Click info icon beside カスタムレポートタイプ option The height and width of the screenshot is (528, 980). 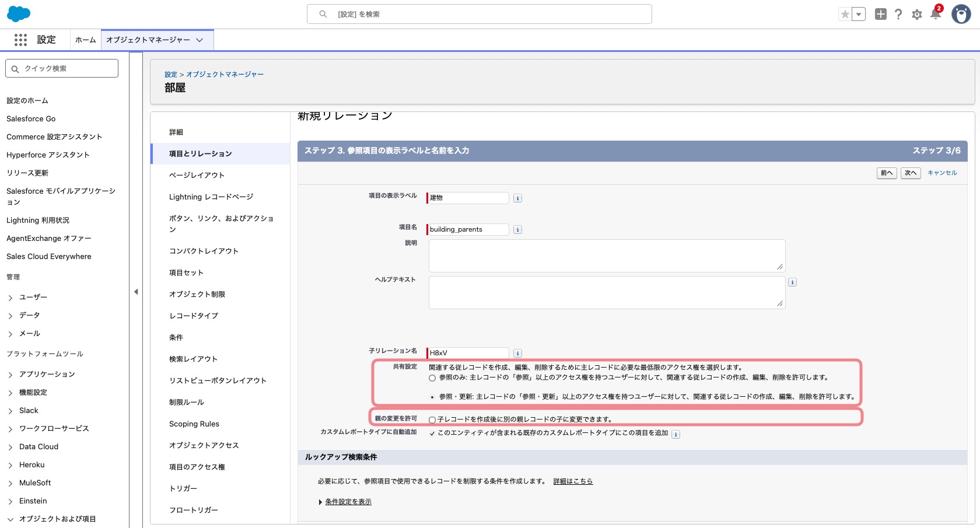pos(675,435)
